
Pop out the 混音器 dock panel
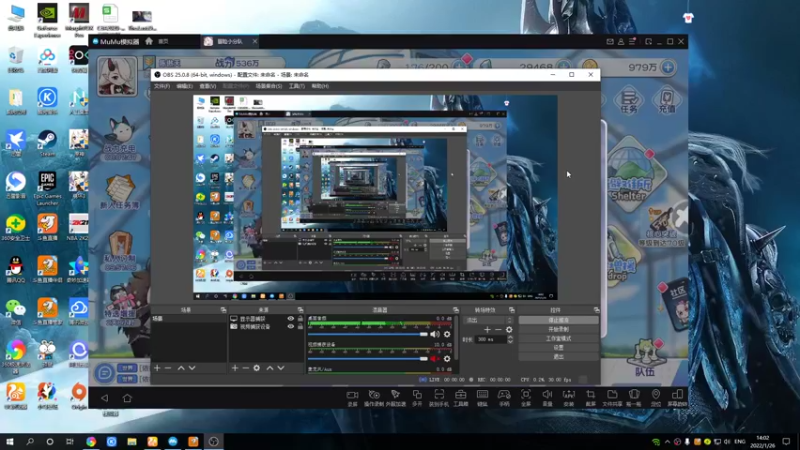coord(456,310)
